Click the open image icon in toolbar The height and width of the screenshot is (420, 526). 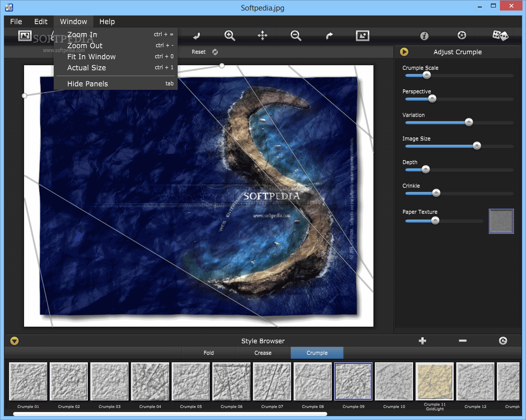click(25, 35)
